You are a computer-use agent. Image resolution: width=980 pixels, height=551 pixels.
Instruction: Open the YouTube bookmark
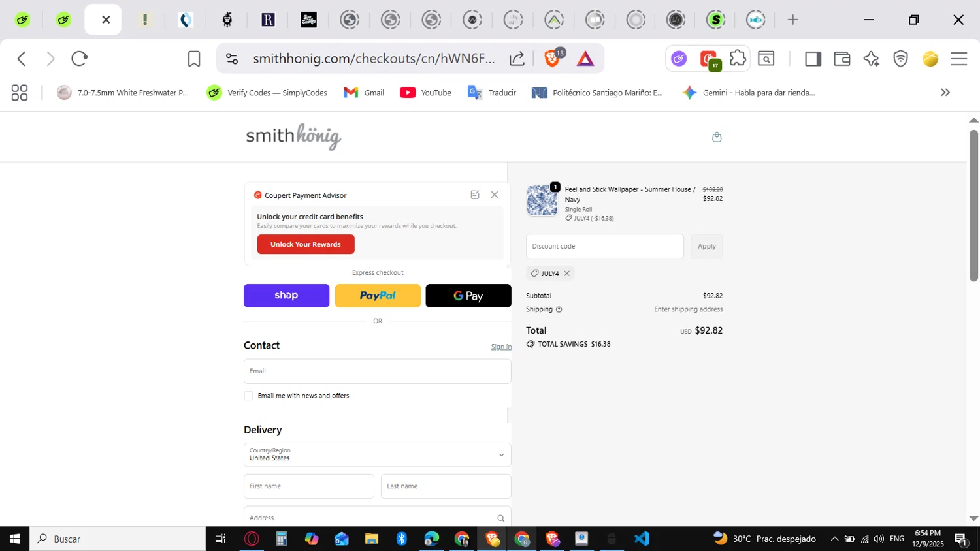tap(426, 93)
